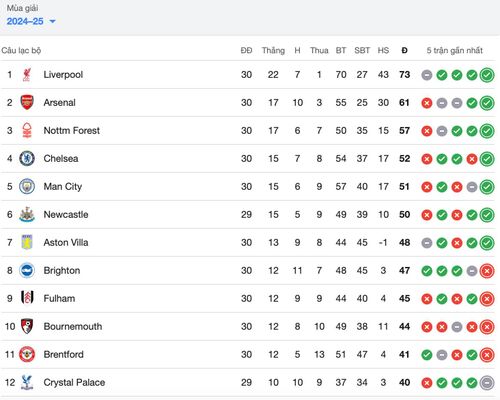Image resolution: width=500 pixels, height=400 pixels.
Task: Open the 2024–25 season dropdown
Action: coord(31,21)
